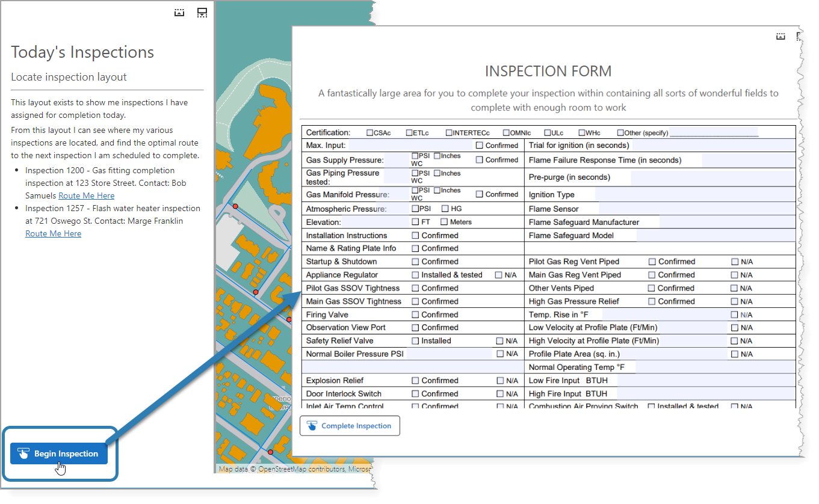Open Route Me Here for Inspection 1257
This screenshot has width=819, height=504.
coord(53,233)
